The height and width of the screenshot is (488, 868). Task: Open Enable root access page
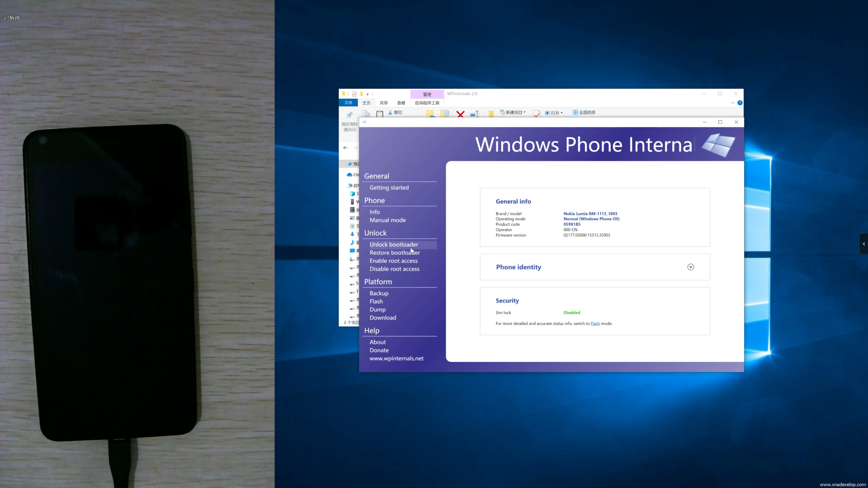[393, 261]
